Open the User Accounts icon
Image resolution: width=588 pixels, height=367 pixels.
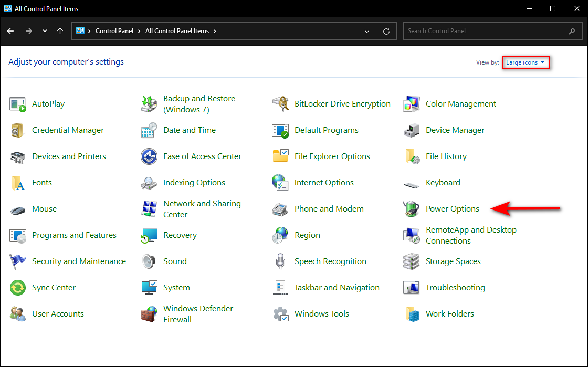click(18, 314)
